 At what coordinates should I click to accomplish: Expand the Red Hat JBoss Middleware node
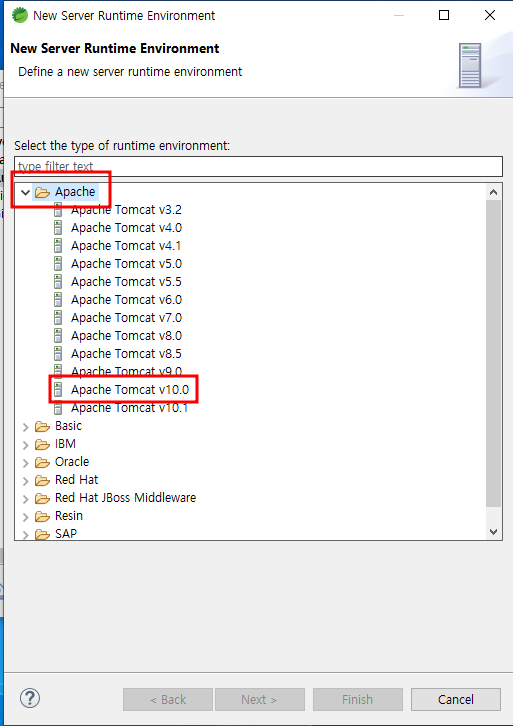[26, 499]
